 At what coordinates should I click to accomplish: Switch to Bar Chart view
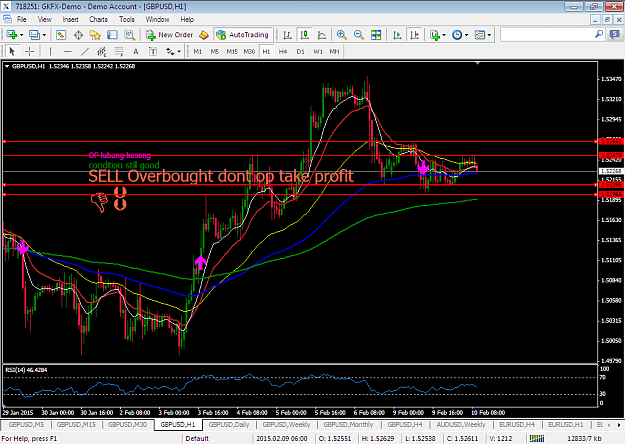(287, 35)
